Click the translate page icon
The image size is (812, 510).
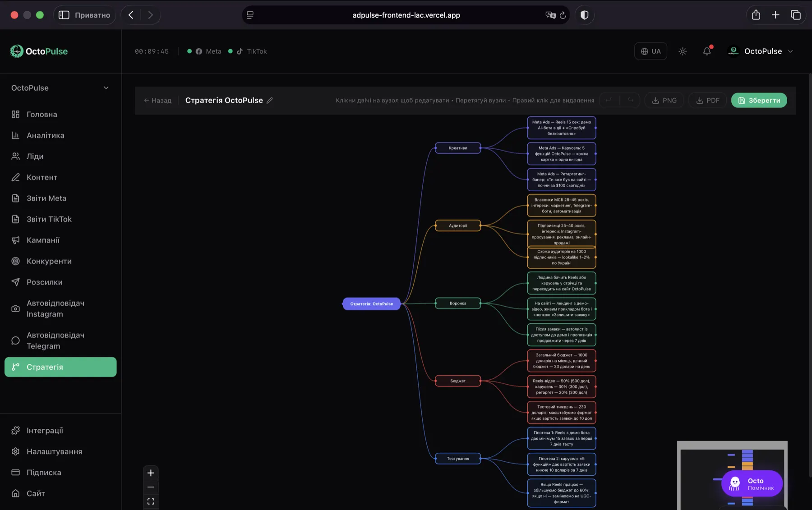(x=550, y=15)
